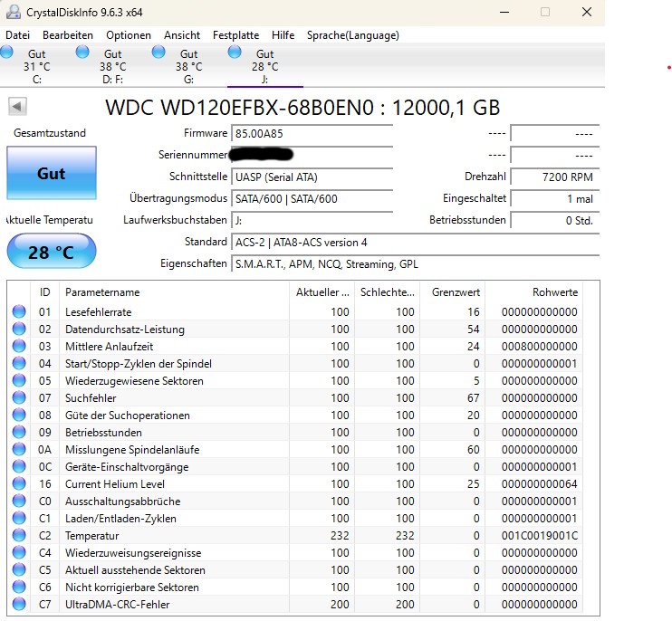Open the Sprache(Language) menu
672x621 pixels.
(x=352, y=35)
